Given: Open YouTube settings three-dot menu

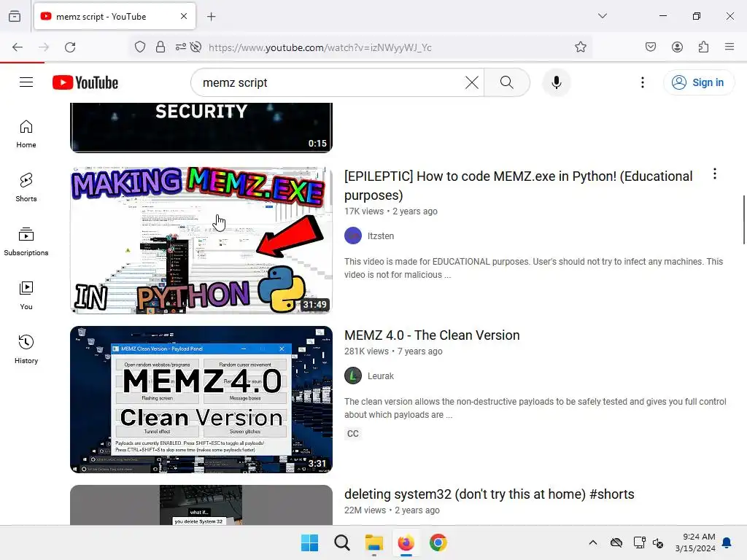Looking at the screenshot, I should (642, 82).
